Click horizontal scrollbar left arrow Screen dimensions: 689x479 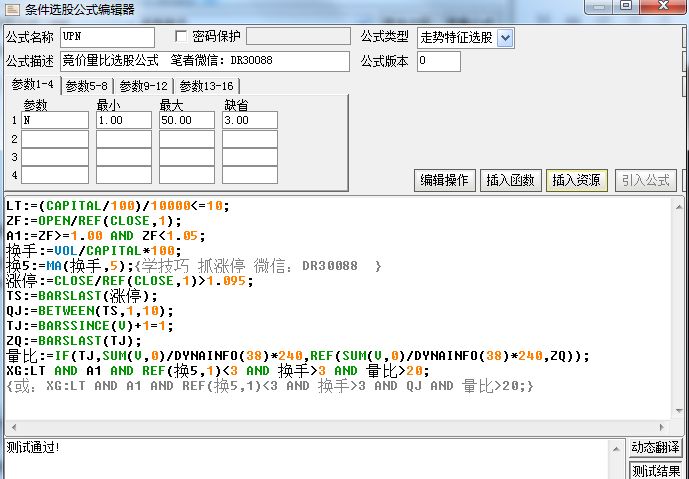(x=14, y=427)
